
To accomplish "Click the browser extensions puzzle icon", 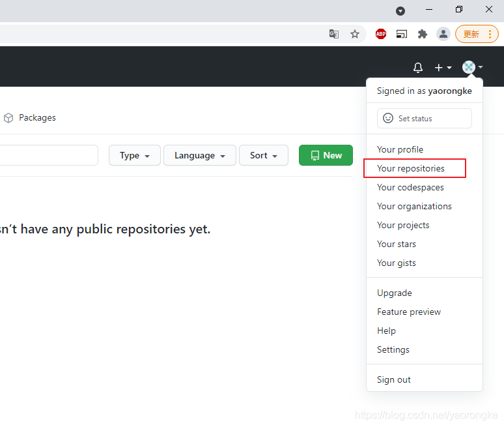I will [x=423, y=34].
